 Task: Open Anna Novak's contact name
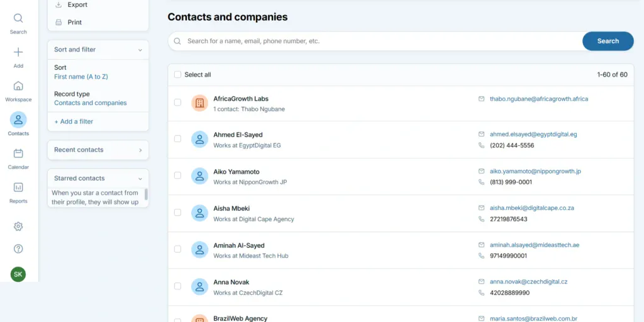(x=231, y=282)
